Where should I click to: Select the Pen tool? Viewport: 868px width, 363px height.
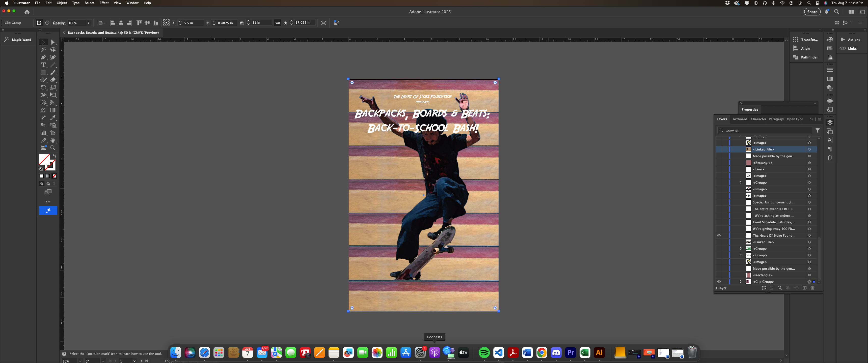click(x=43, y=57)
